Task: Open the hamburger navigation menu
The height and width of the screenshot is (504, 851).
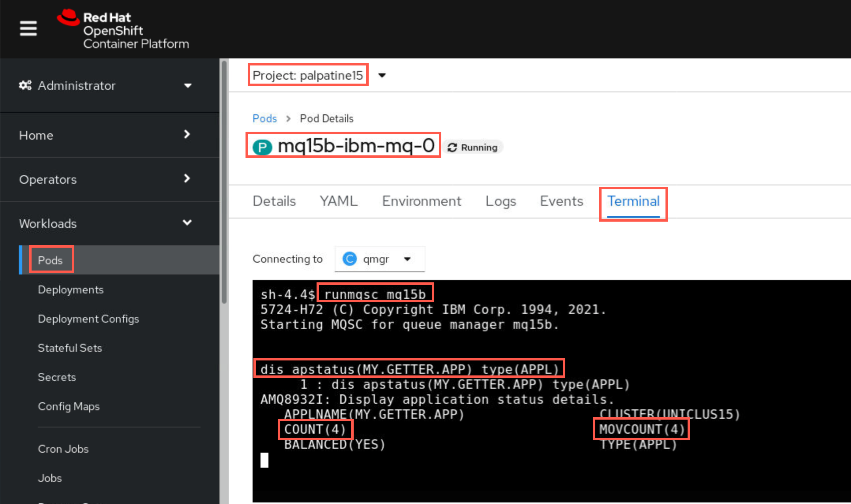Action: pyautogui.click(x=28, y=28)
